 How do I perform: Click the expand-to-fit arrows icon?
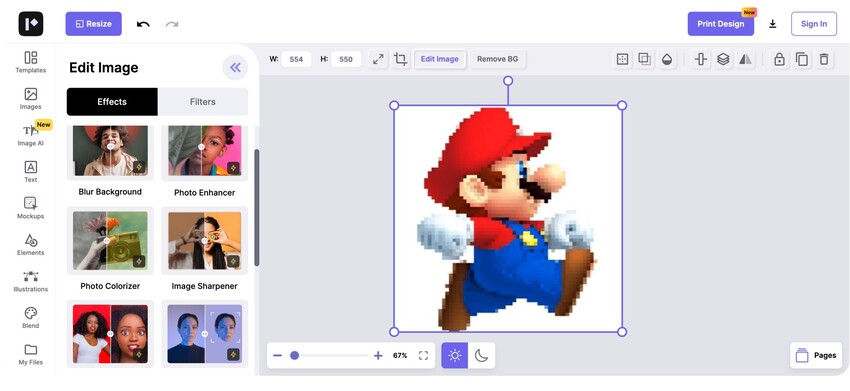click(378, 59)
